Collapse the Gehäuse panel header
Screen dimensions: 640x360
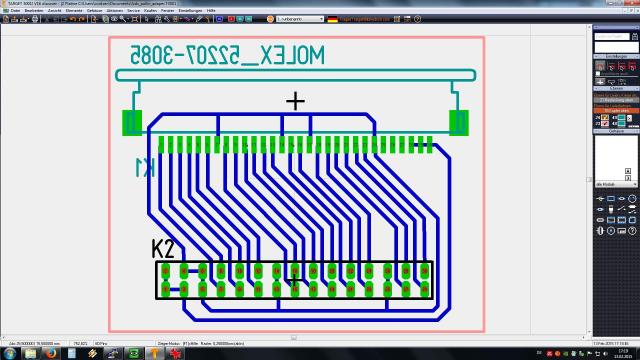coord(616,131)
